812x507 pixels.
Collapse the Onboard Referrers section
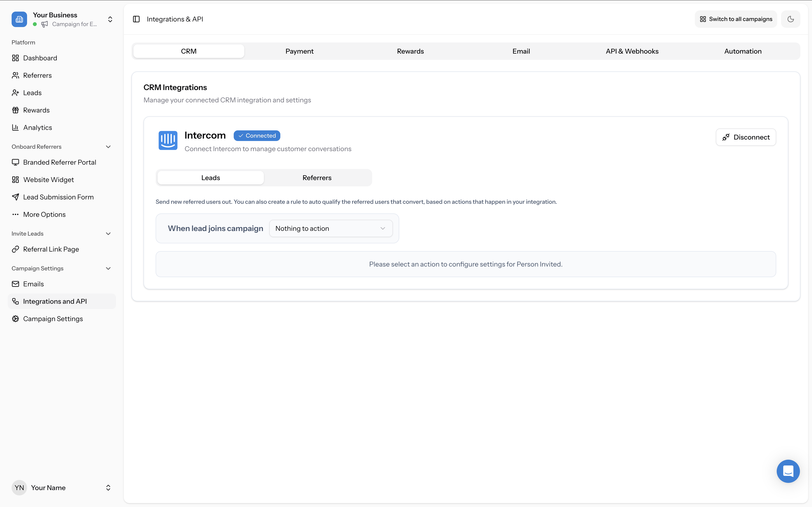(x=108, y=147)
